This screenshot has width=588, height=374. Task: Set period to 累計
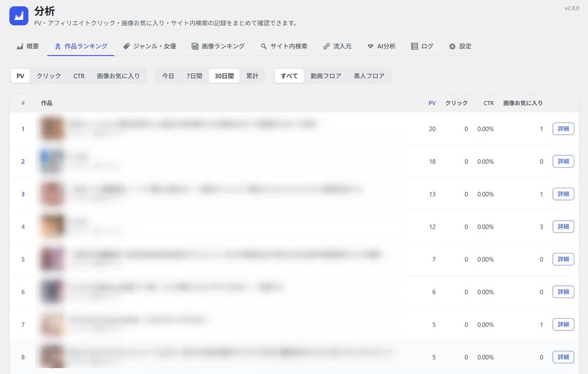(x=252, y=76)
